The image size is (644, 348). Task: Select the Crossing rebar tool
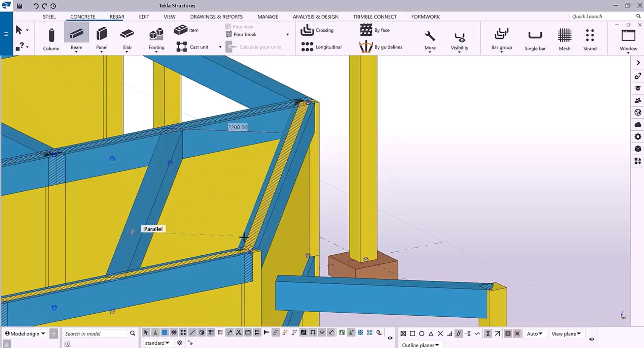(x=317, y=30)
